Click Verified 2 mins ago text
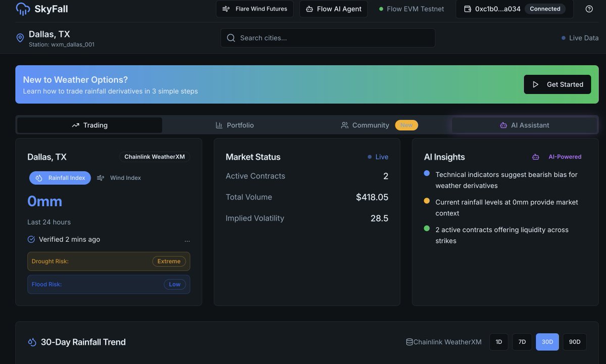 click(70, 239)
